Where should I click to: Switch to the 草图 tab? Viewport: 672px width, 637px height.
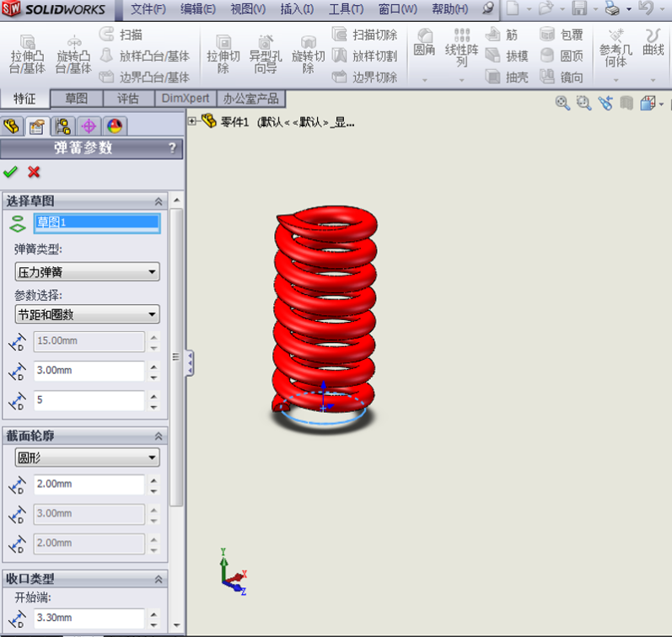(x=77, y=99)
